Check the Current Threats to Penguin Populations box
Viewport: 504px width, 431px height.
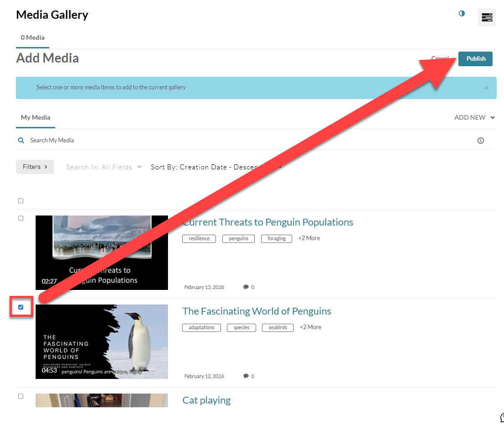pos(21,218)
